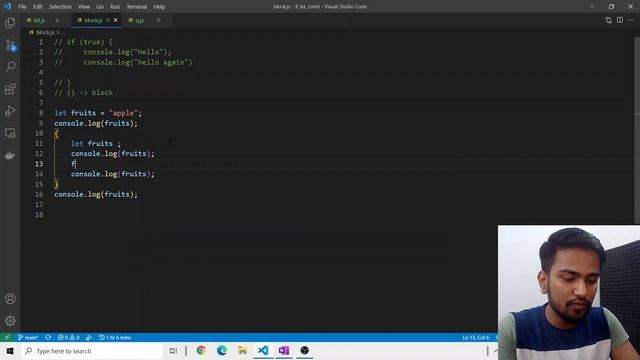This screenshot has height=360, width=640.
Task: Open the Edit menu
Action: pos(38,7)
